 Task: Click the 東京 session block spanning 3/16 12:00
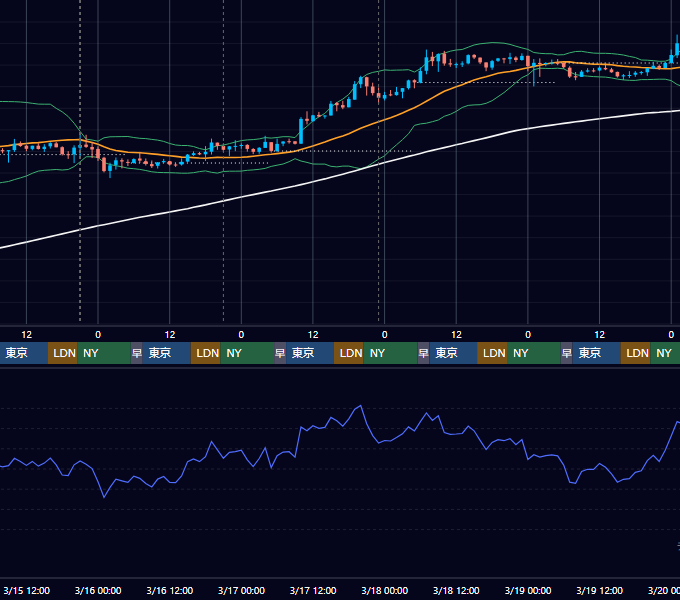(167, 353)
